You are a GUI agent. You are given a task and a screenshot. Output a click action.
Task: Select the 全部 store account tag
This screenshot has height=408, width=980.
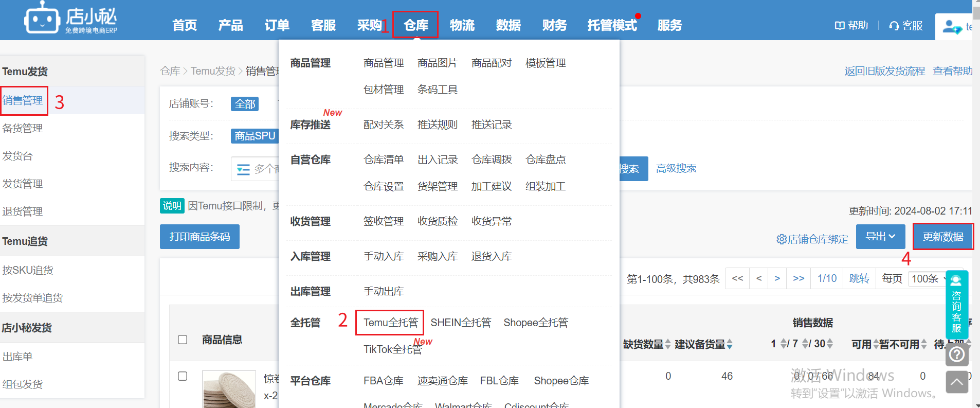(245, 104)
